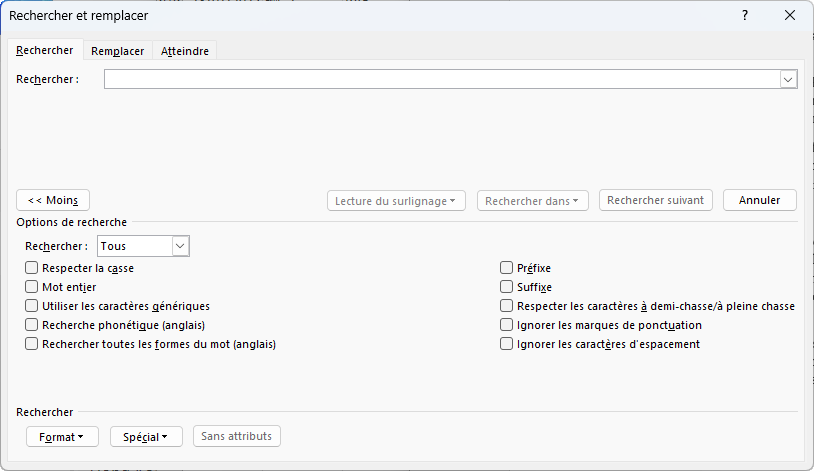The width and height of the screenshot is (814, 471).
Task: Click the Annuler button
Action: click(x=759, y=200)
